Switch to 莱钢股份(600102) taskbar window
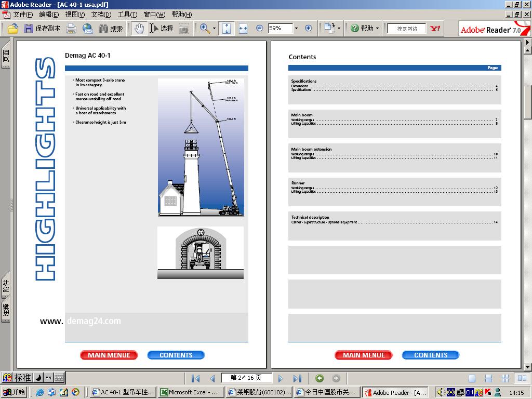The image size is (532, 399). pyautogui.click(x=260, y=392)
